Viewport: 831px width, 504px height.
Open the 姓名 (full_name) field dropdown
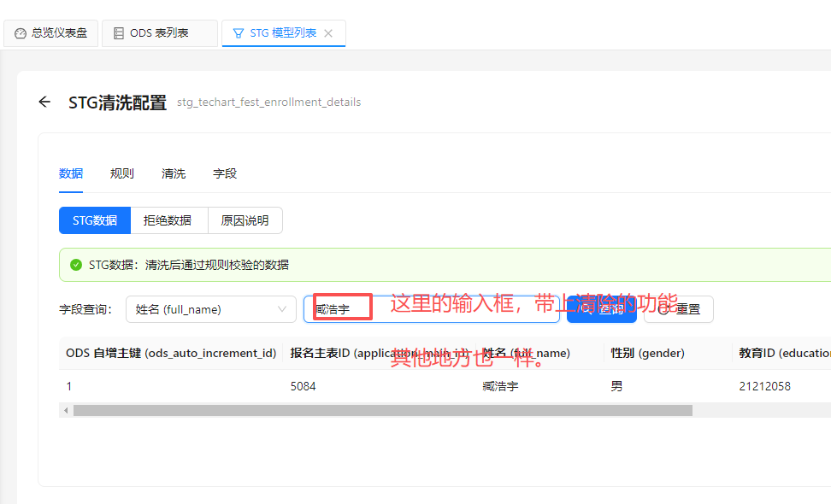pos(201,309)
